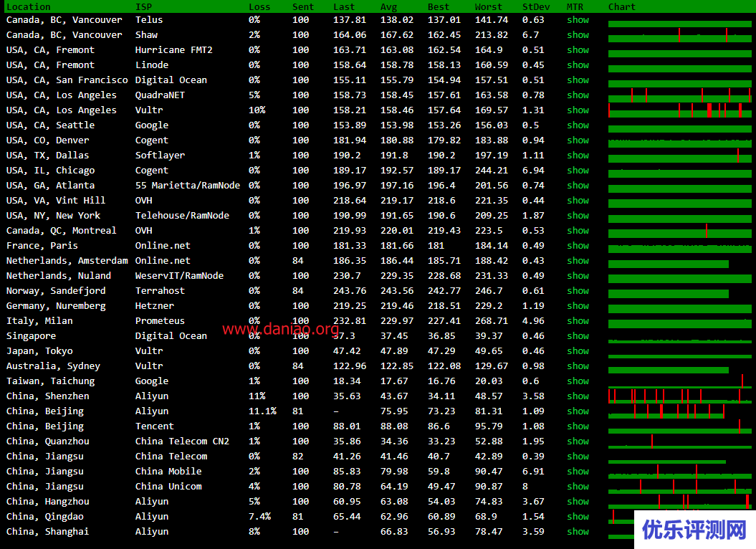Show MTR for Quanzhou China Telecom CN2
Viewport: 756px width, 549px height.
pos(578,441)
